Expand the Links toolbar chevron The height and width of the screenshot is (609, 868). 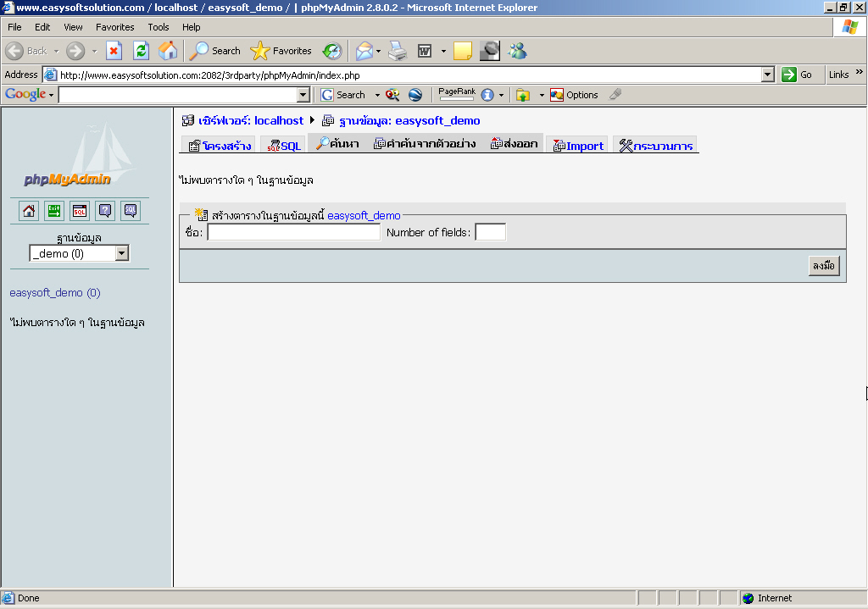[x=860, y=72]
